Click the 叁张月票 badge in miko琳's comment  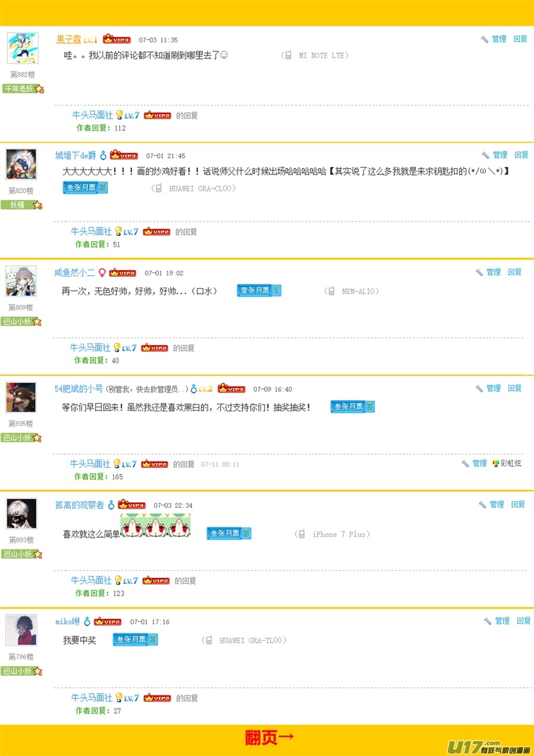pyautogui.click(x=135, y=640)
